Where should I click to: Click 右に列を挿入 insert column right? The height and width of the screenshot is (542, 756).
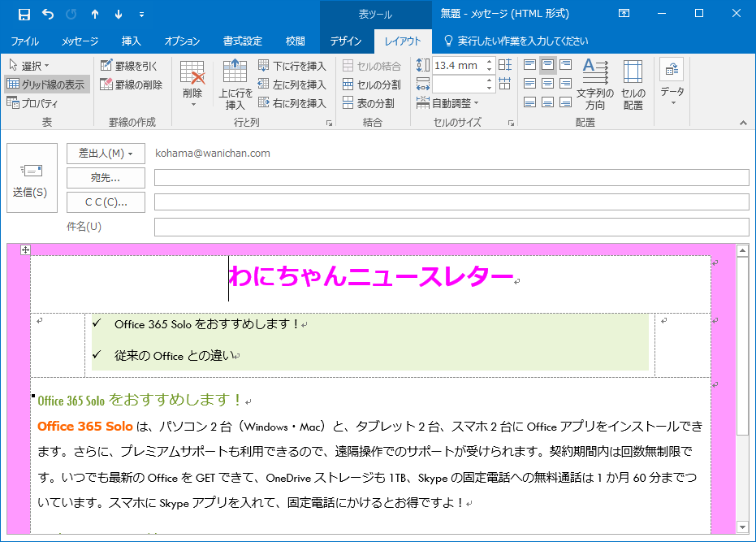[292, 103]
